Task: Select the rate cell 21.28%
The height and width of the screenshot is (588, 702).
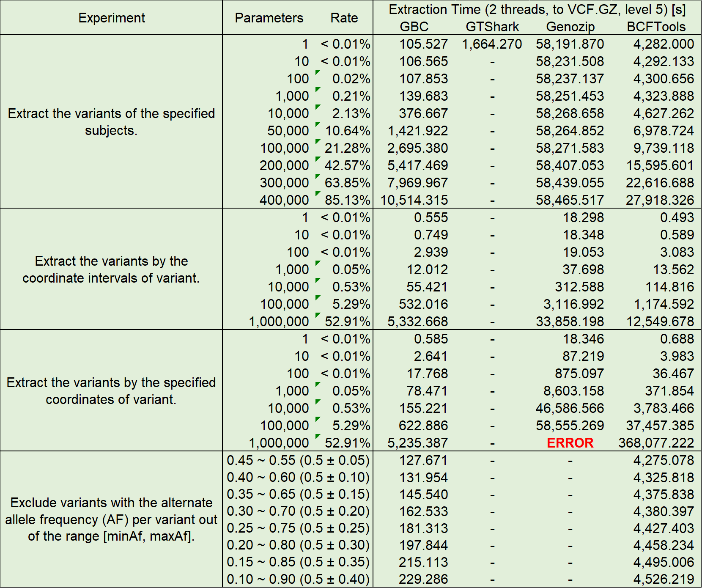Action: point(348,148)
